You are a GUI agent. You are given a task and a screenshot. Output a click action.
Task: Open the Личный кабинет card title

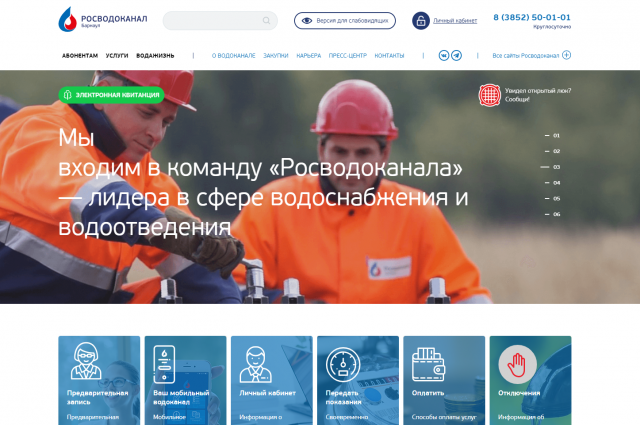click(267, 393)
